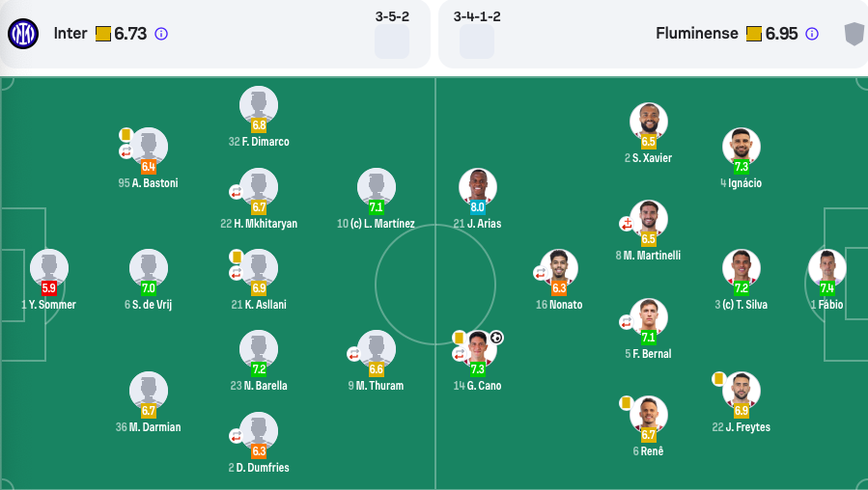Click the substitution icon on Nonato
The width and height of the screenshot is (868, 490).
[541, 273]
